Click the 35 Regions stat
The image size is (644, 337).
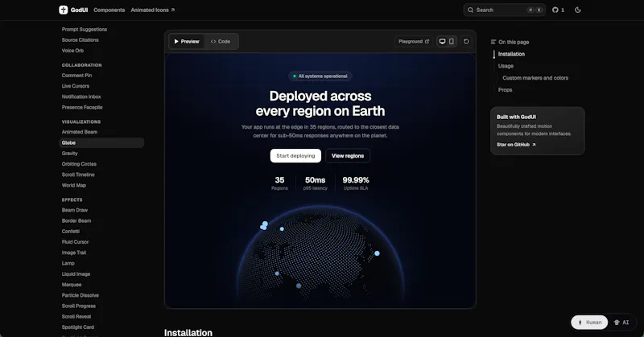[279, 183]
